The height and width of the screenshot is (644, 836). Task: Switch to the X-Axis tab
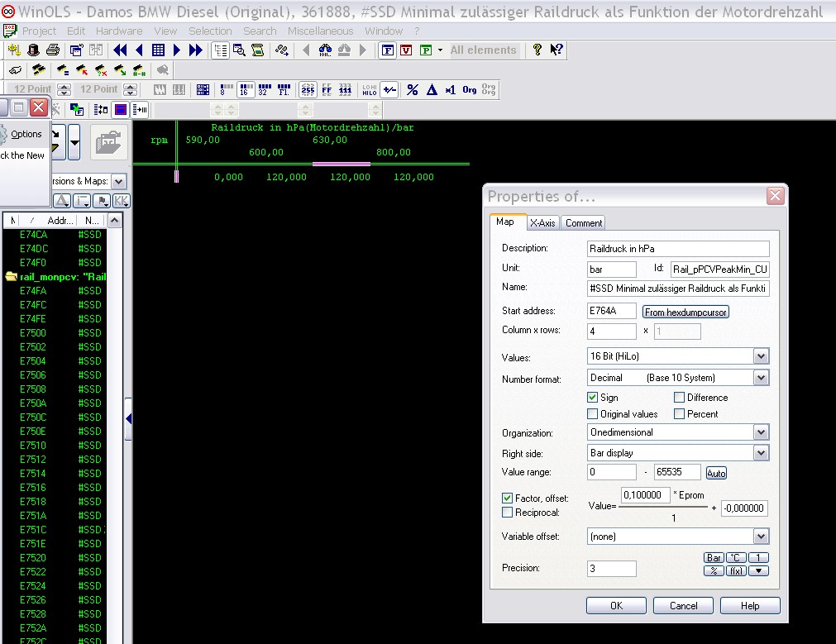(542, 223)
